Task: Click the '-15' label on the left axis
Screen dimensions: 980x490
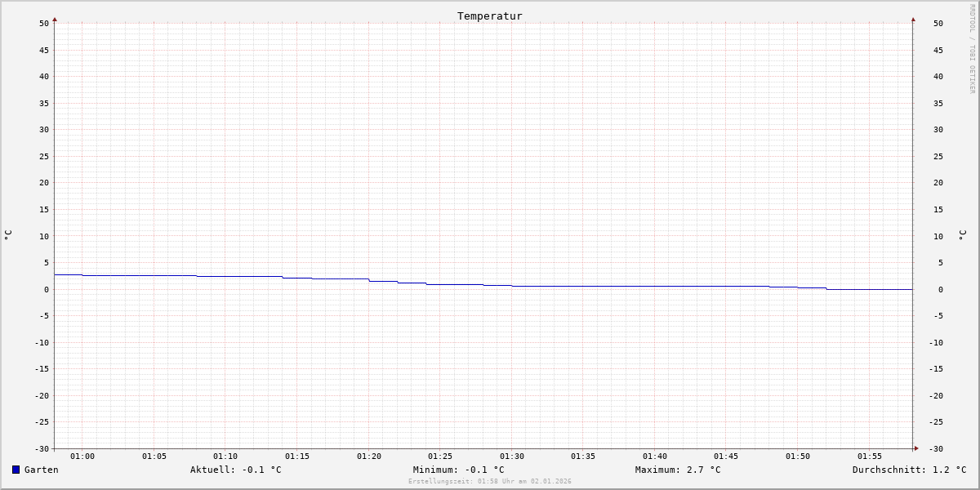Action: 42,368
